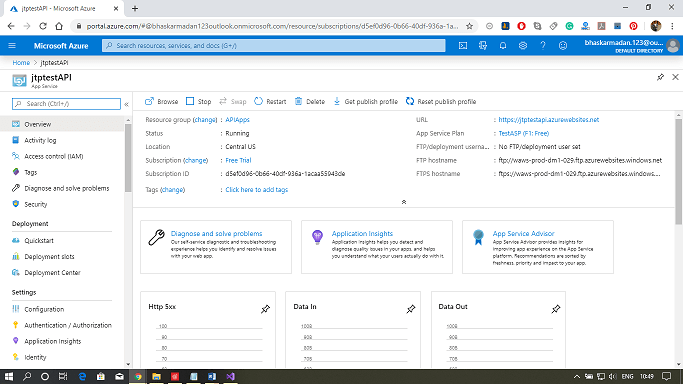Open Diagnose and solve problems card
Image resolution: width=683 pixels, height=384 pixels.
tap(216, 247)
